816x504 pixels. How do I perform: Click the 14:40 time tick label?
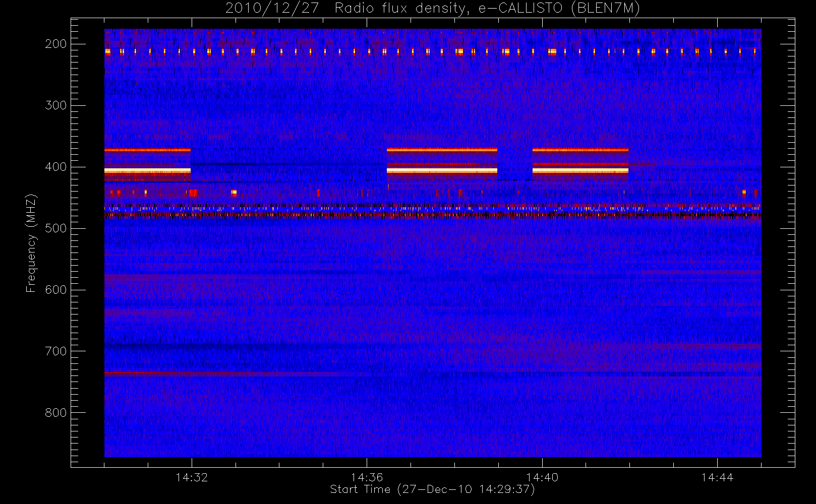(x=542, y=477)
